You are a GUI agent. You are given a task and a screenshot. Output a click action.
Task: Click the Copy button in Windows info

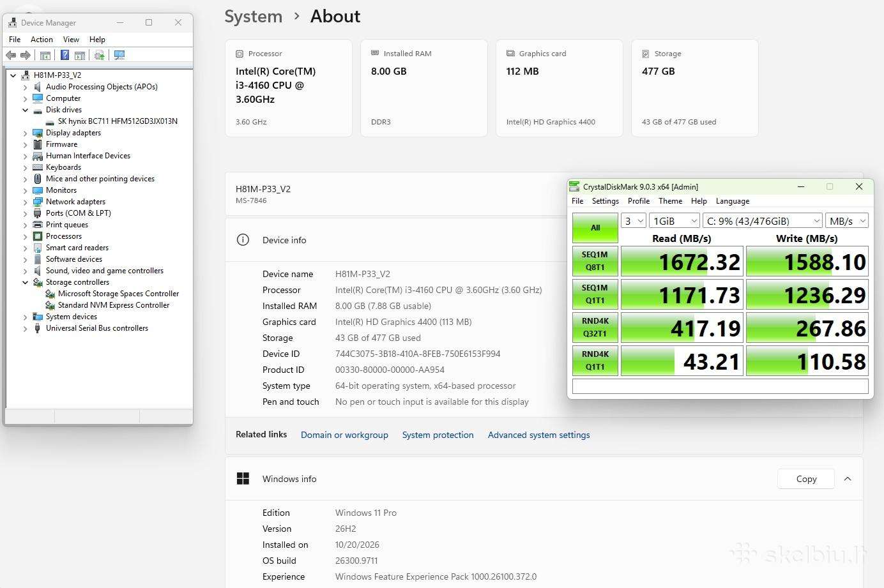(x=806, y=479)
